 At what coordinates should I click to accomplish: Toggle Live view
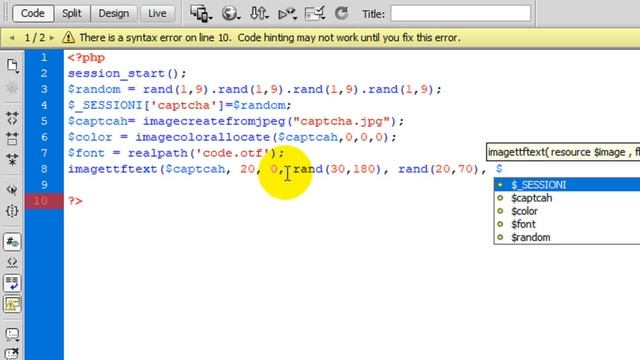click(x=157, y=13)
